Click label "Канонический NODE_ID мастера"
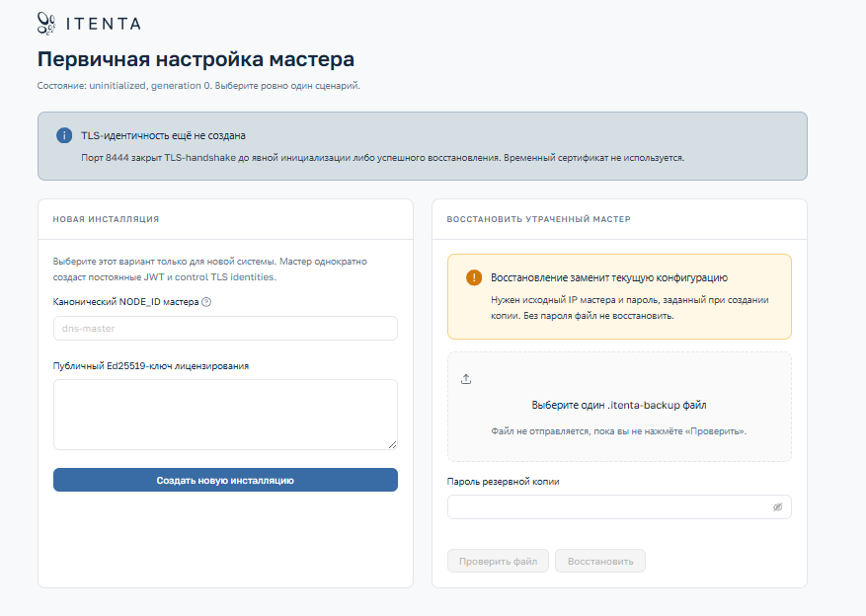The width and height of the screenshot is (866, 616). click(126, 302)
